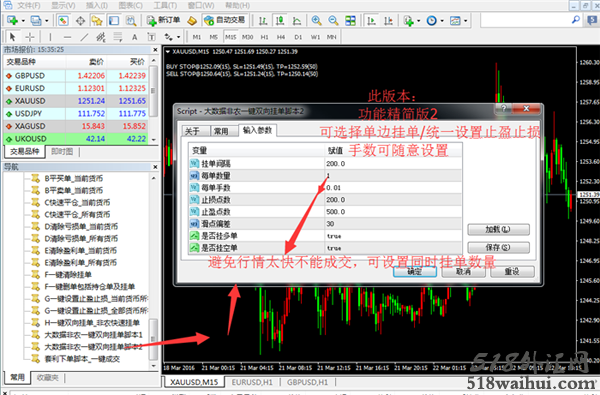Open the EURUSD,H1 chart tab
This screenshot has height=395, width=600.
[252, 382]
